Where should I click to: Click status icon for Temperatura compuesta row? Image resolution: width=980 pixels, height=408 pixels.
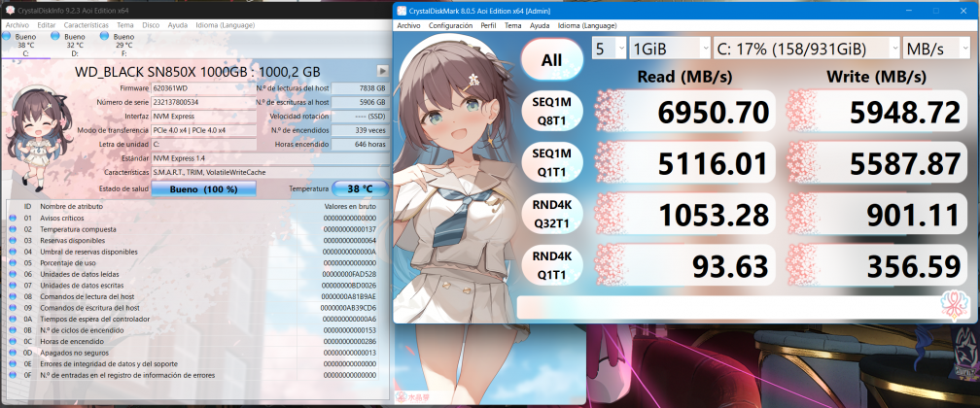[13, 229]
